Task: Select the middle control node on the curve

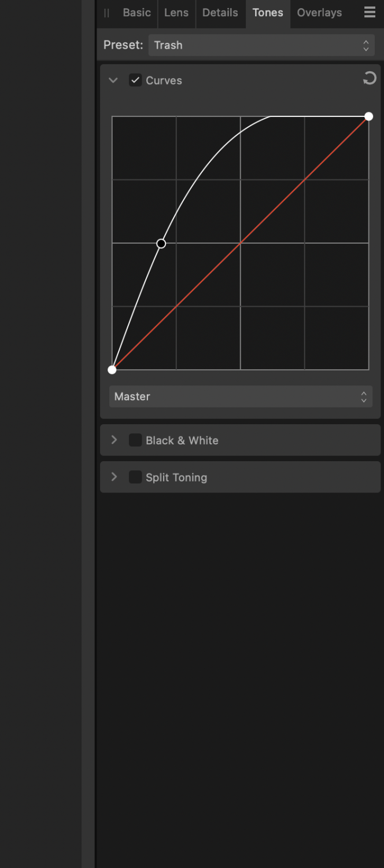Action: pos(161,244)
